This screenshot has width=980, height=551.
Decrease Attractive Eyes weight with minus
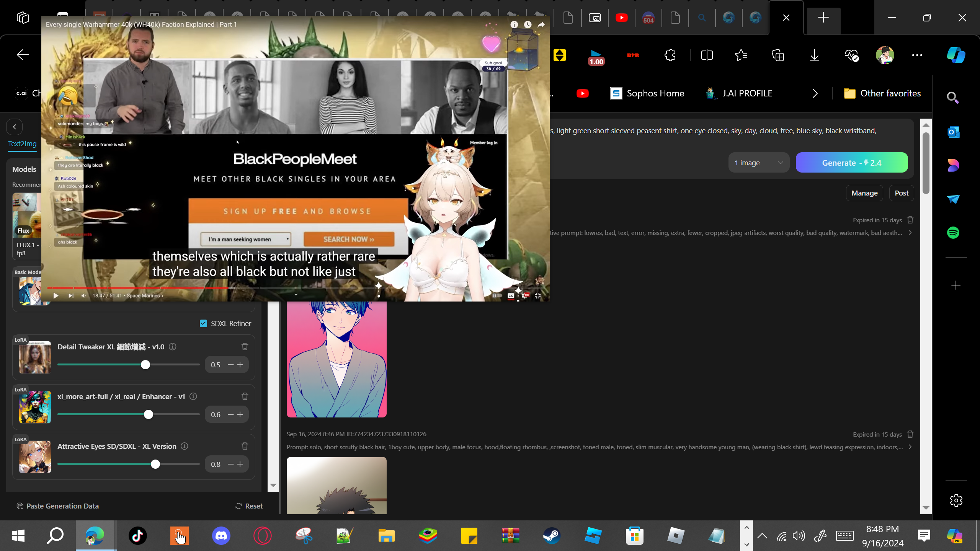(x=230, y=464)
